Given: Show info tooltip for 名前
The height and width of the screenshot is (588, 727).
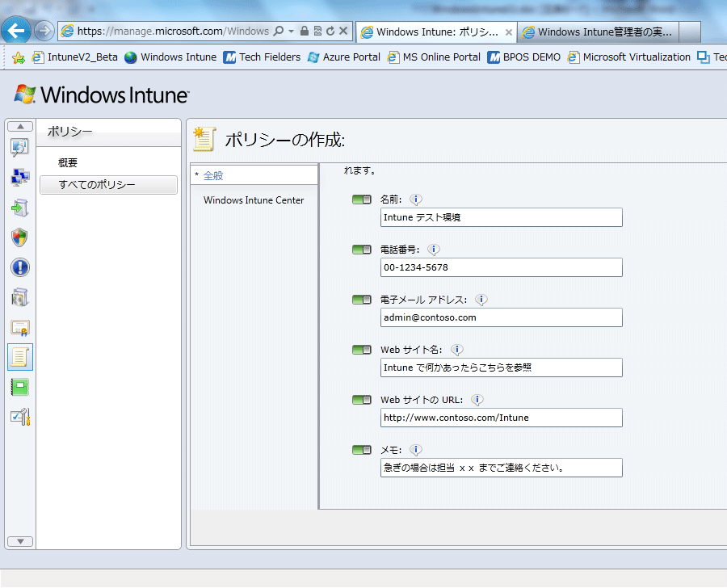Looking at the screenshot, I should tap(416, 199).
